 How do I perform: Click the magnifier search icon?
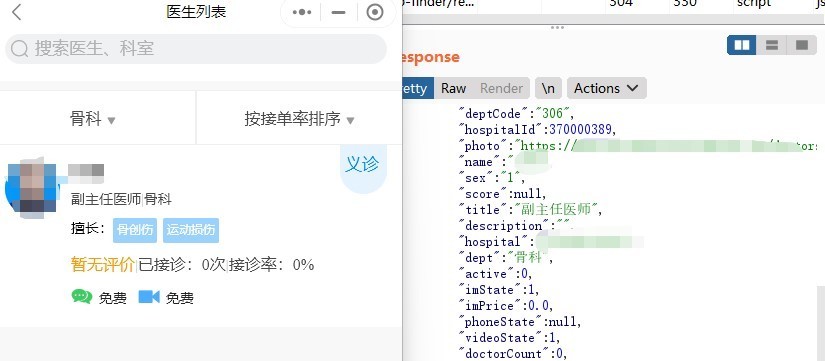point(19,49)
